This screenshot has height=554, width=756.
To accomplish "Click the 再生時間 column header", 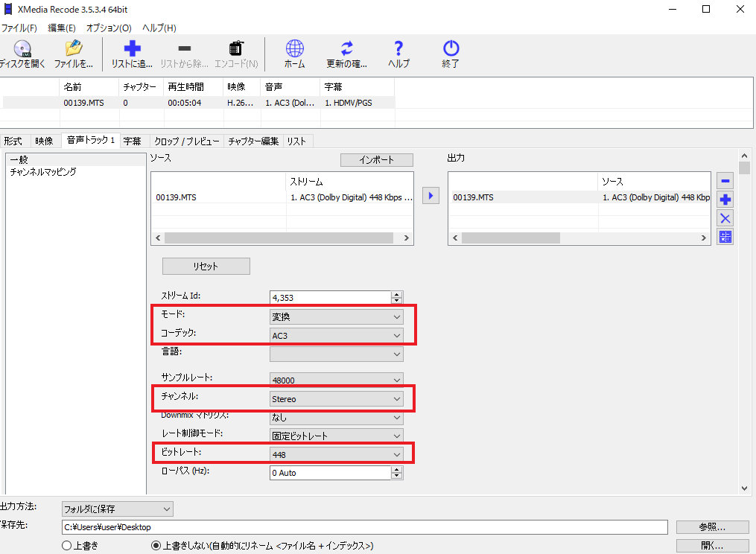I will (194, 87).
